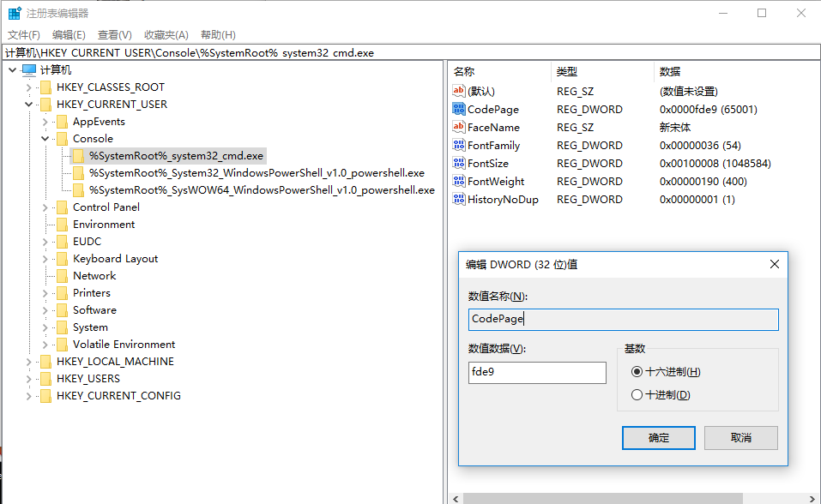Click the FontWeight DWORD value icon
Screen dimensions: 821x504
459,181
